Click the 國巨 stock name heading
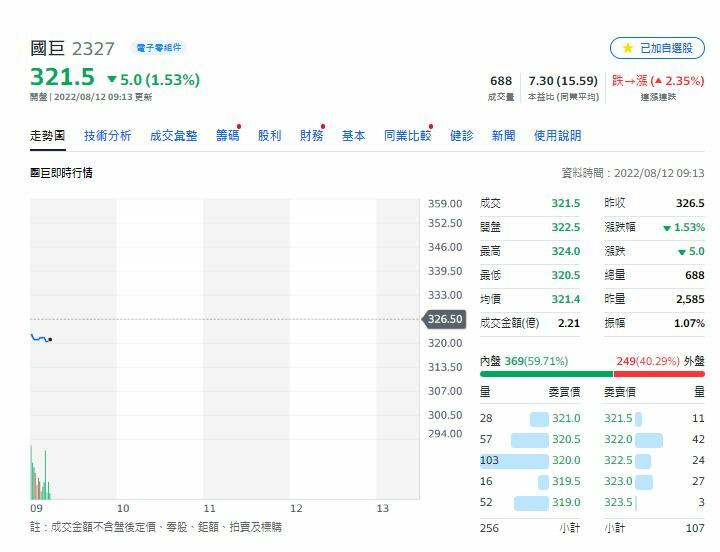720x552 pixels. [47, 48]
